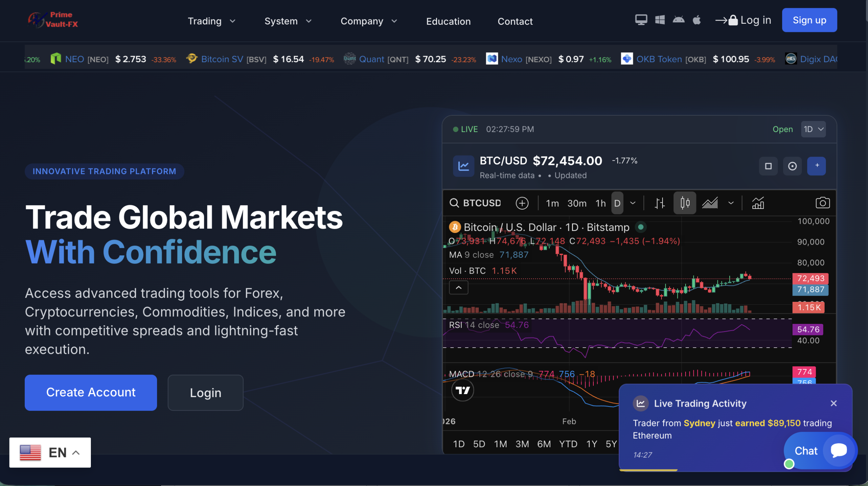868x486 pixels.
Task: Select the candlestick chart style icon
Action: pos(685,203)
